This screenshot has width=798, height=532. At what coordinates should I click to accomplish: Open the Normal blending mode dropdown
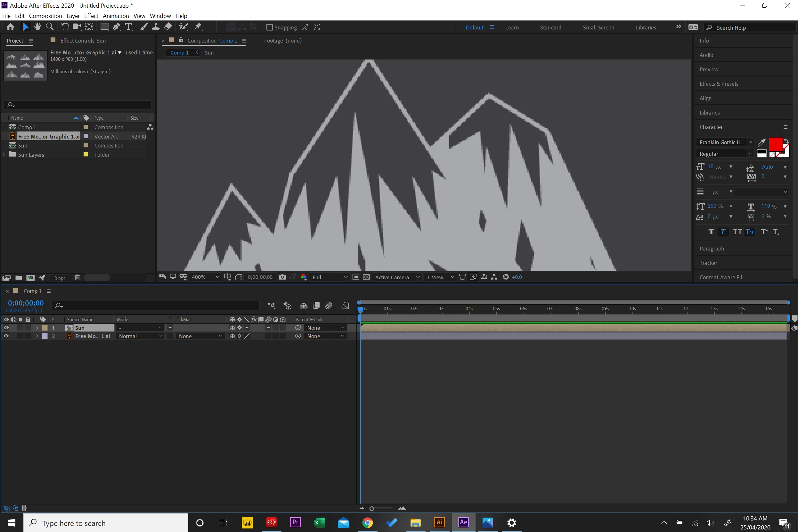(140, 336)
